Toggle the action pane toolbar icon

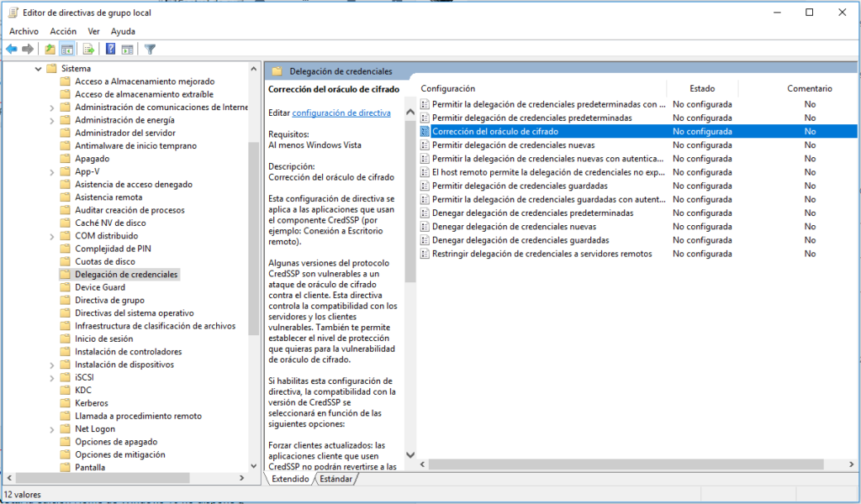pos(128,50)
